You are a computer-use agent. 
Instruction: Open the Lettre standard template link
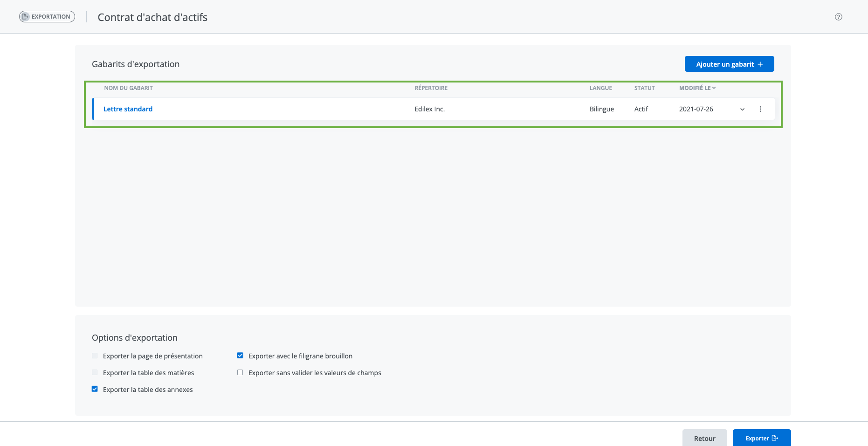[128, 109]
